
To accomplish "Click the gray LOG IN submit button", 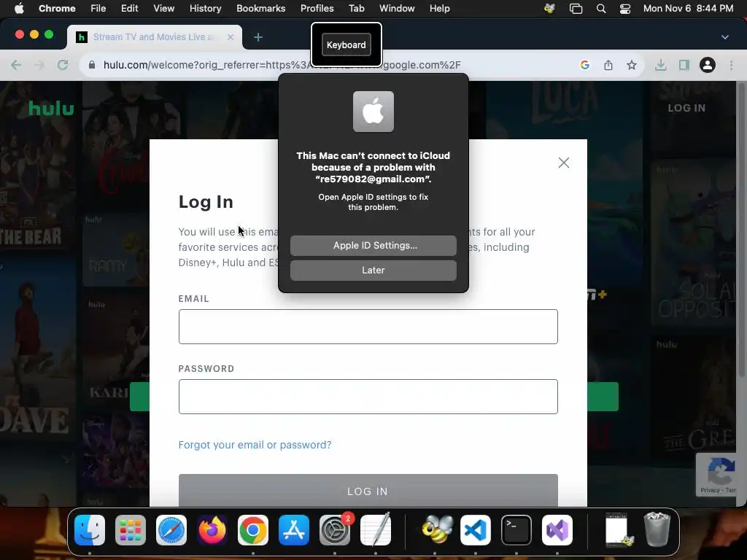I will pyautogui.click(x=368, y=491).
